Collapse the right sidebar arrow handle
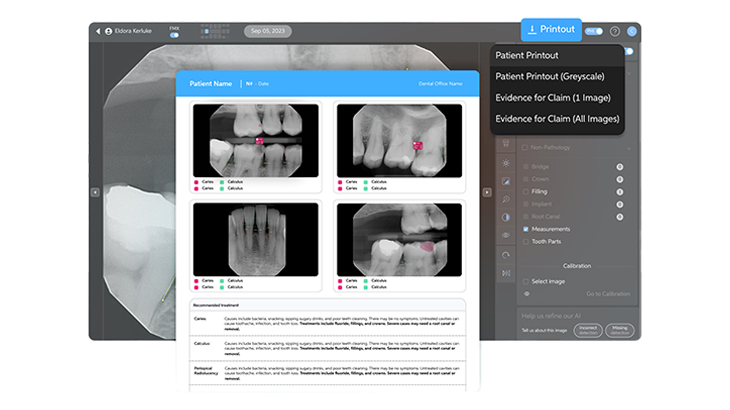 (487, 192)
